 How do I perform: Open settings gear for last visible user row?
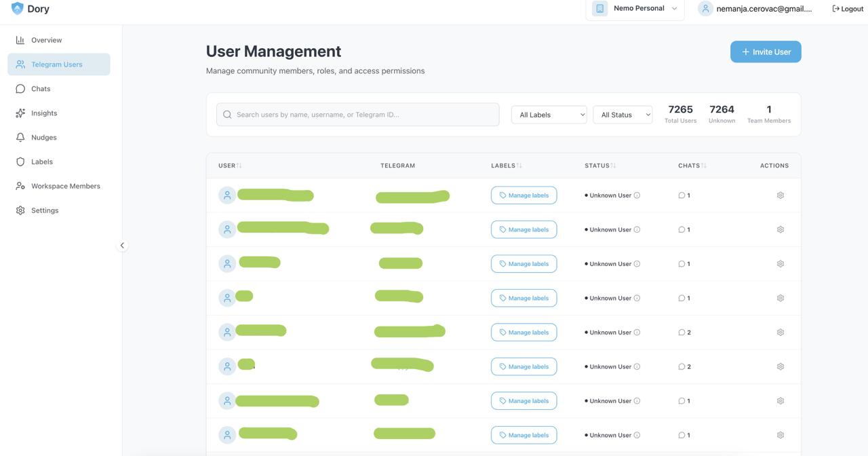tap(780, 435)
